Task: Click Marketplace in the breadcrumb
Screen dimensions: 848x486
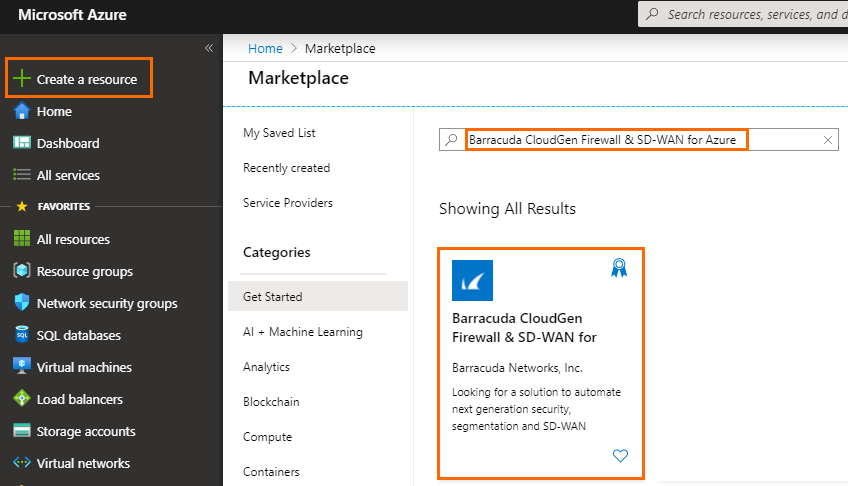Action: coord(340,49)
